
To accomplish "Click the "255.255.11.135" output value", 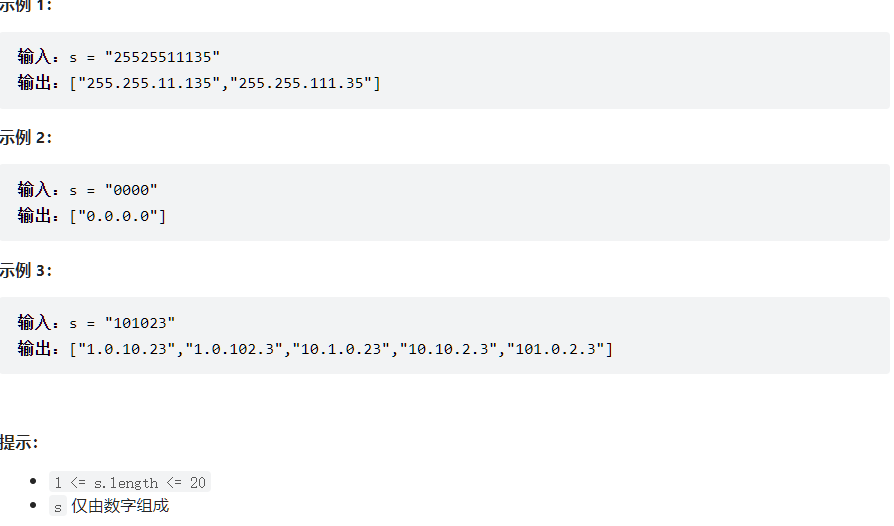I will pos(150,83).
